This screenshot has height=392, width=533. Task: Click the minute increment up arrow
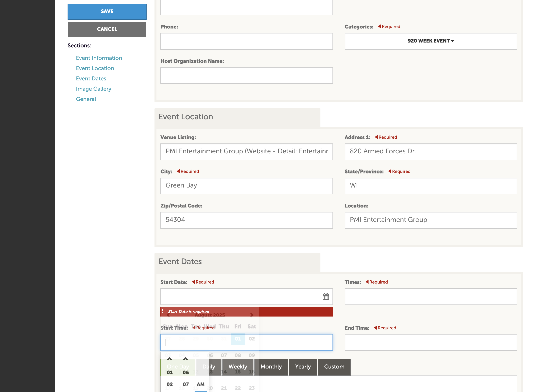[x=186, y=359]
